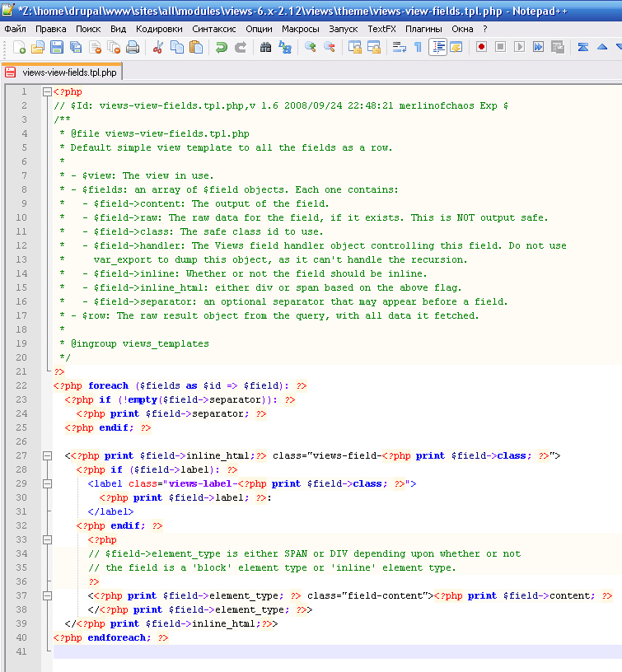Toggle word wrap toolbar icon
Viewport: 622px width, 672px height.
coord(399,47)
